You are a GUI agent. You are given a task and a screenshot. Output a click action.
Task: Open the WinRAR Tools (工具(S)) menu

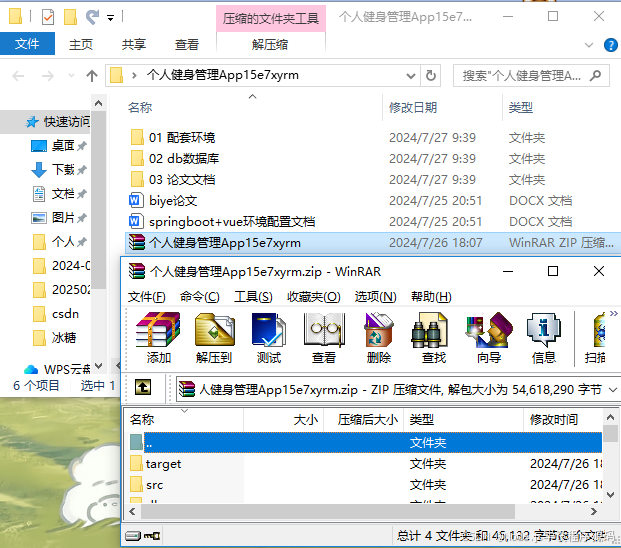[253, 297]
